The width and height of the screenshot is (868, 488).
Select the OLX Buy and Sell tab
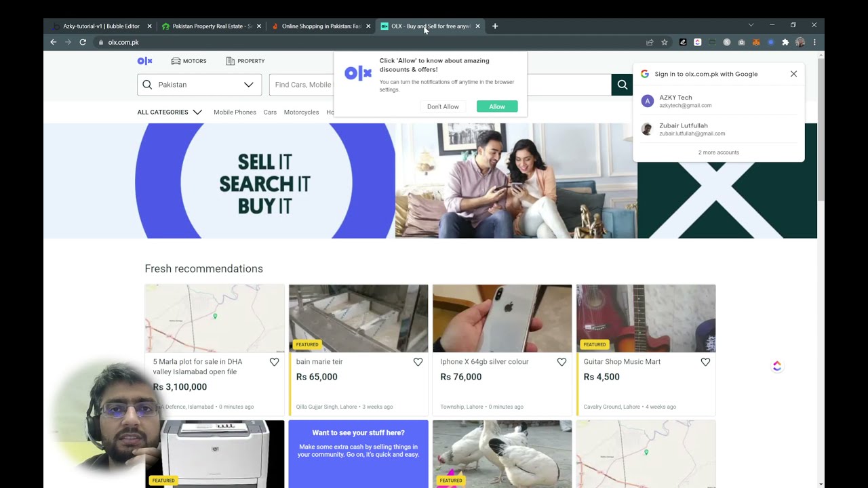tap(431, 26)
